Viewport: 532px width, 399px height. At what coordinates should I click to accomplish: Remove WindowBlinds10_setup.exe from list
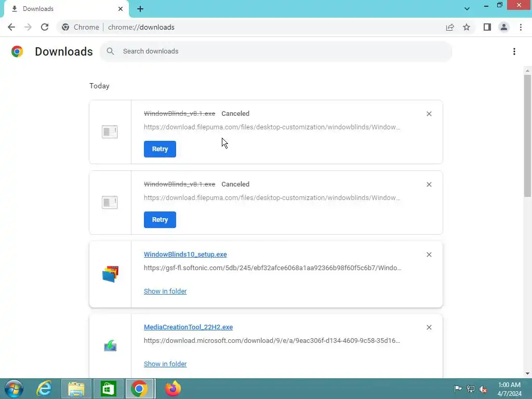(429, 255)
